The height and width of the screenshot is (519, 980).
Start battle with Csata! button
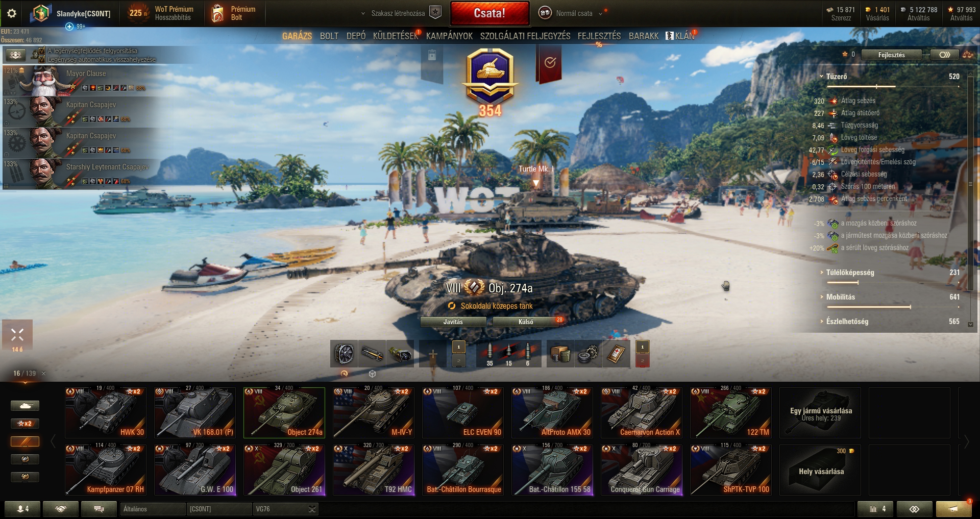coord(489,13)
